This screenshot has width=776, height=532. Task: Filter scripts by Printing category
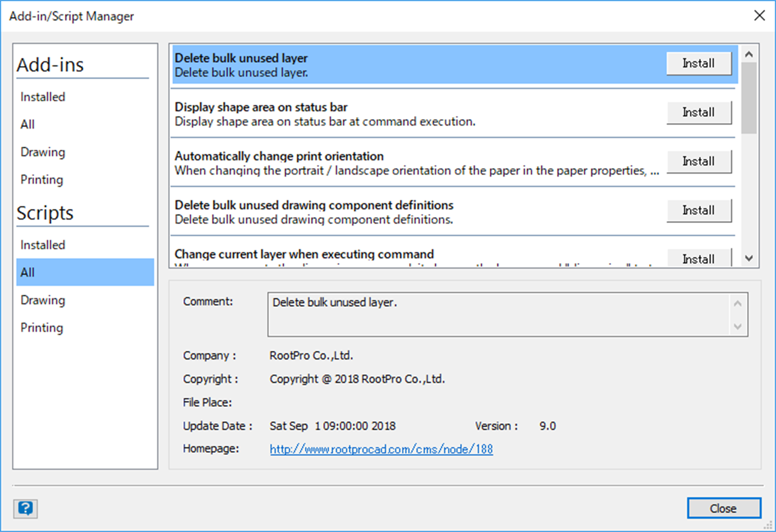point(41,327)
